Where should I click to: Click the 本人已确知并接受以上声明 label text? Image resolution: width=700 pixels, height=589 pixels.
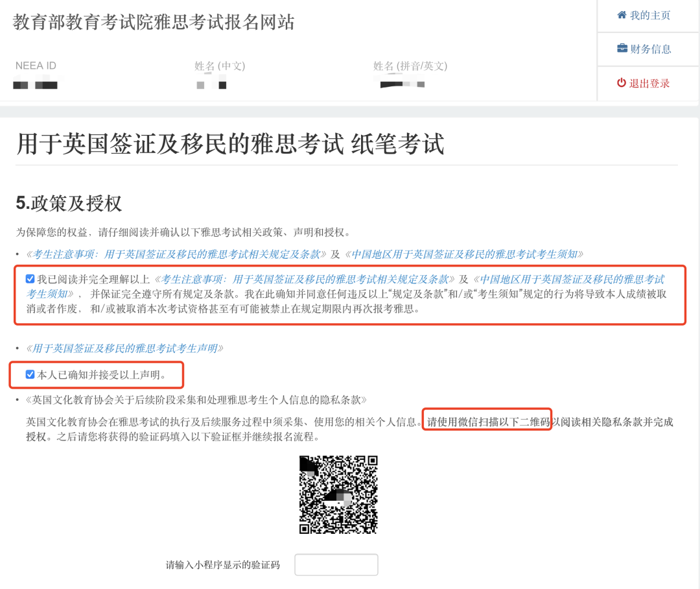pos(102,374)
